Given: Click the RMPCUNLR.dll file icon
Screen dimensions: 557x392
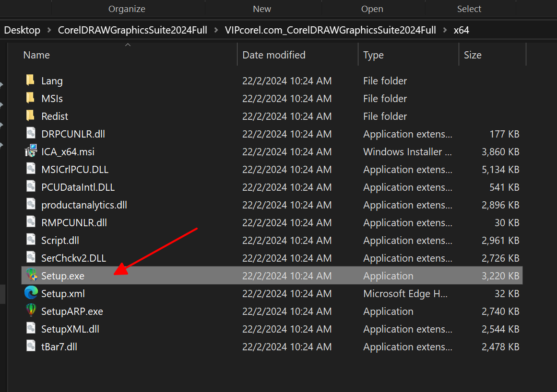Looking at the screenshot, I should coord(31,222).
